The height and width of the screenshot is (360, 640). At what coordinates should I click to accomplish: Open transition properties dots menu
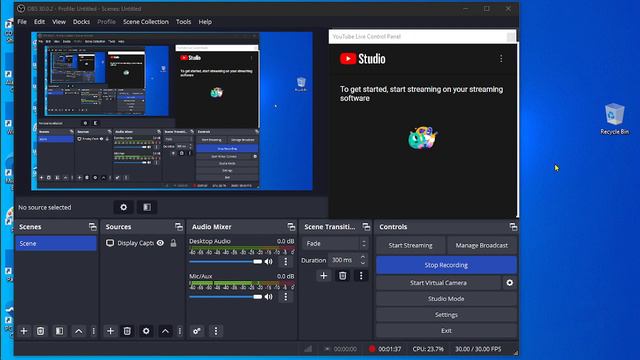coord(361,276)
